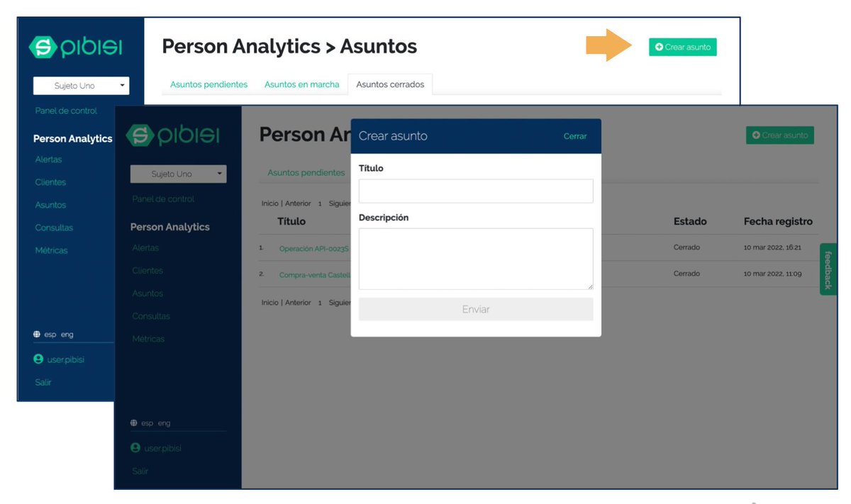Viewport: 851px width, 504px height.
Task: Open user.pibisi profile in back window
Action: (x=66, y=359)
